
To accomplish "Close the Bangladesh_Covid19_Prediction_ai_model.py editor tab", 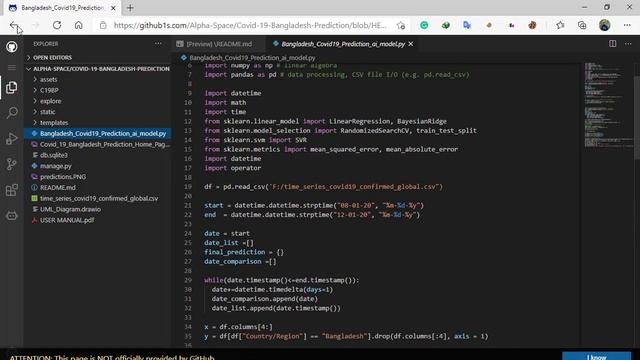I will (411, 44).
